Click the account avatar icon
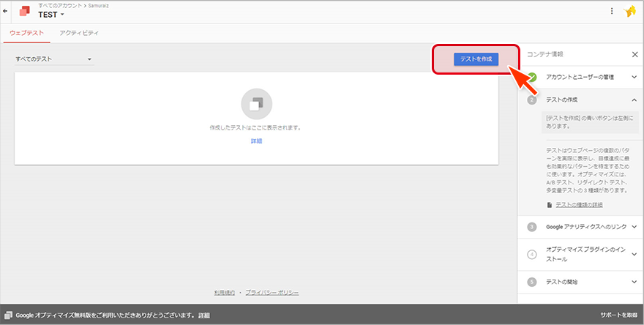Image resolution: width=644 pixels, height=325 pixels. click(x=629, y=12)
